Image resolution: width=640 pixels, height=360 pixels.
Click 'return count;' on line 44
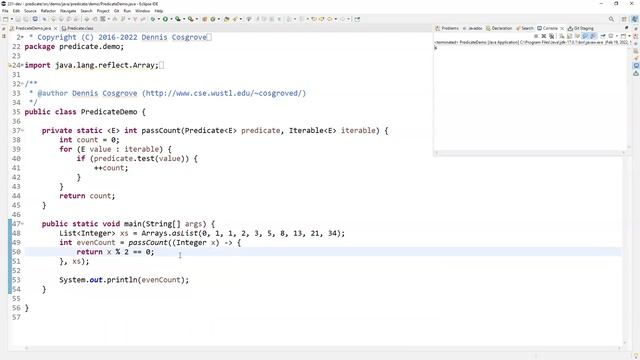[87, 196]
